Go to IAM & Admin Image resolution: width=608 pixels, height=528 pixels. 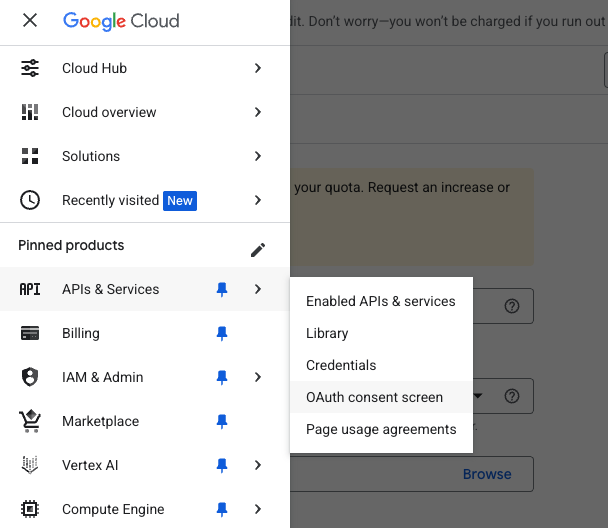click(145, 377)
